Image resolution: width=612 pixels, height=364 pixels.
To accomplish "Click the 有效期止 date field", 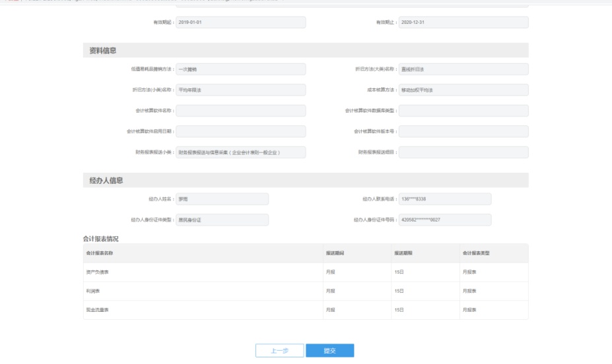I will pos(463,22).
